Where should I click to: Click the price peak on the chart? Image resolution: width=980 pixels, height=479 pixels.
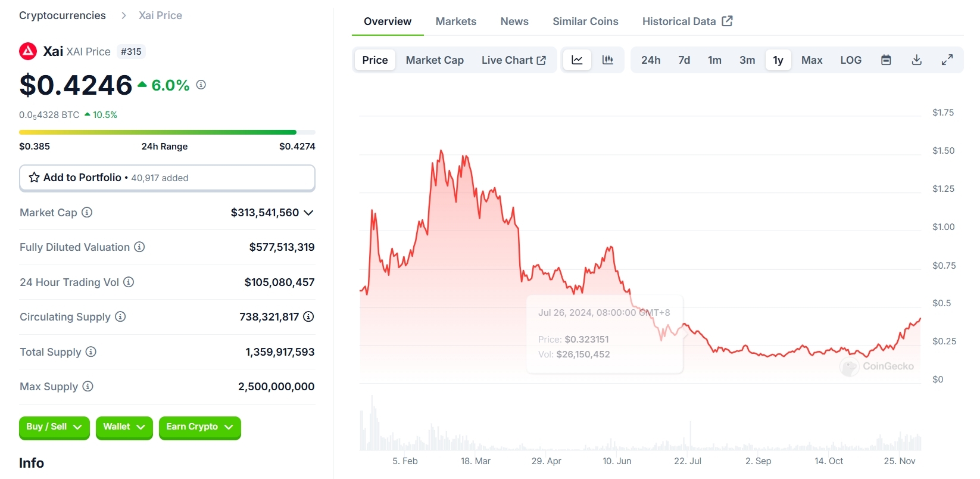tap(441, 151)
